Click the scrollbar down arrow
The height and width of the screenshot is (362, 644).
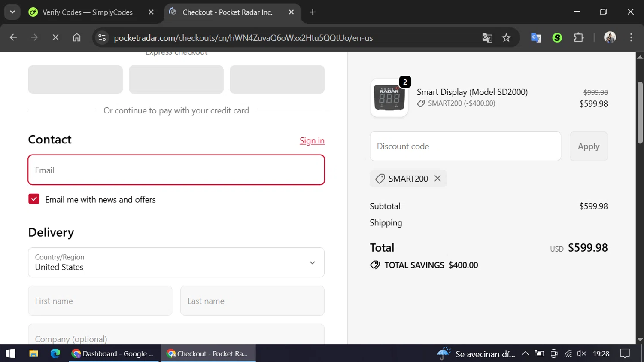[640, 340]
